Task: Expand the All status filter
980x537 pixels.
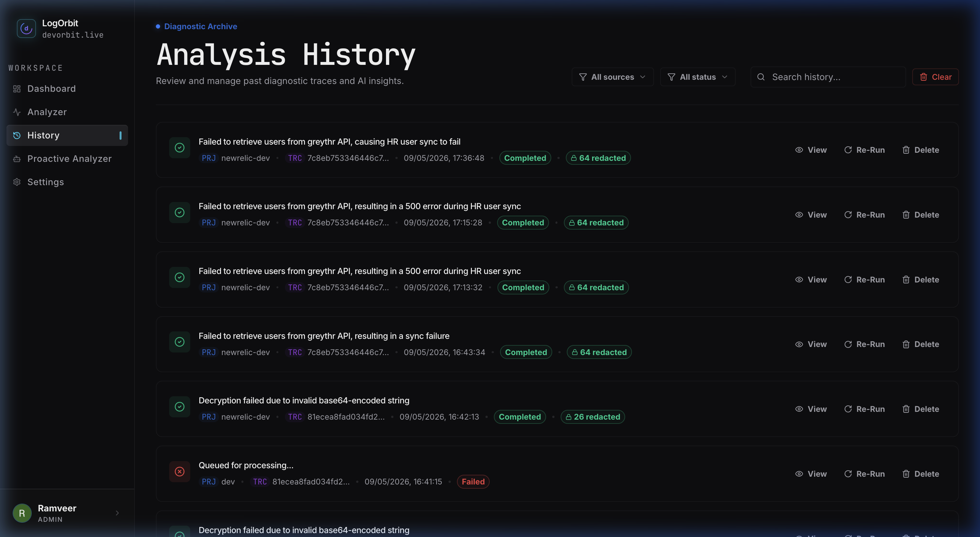Action: click(698, 77)
